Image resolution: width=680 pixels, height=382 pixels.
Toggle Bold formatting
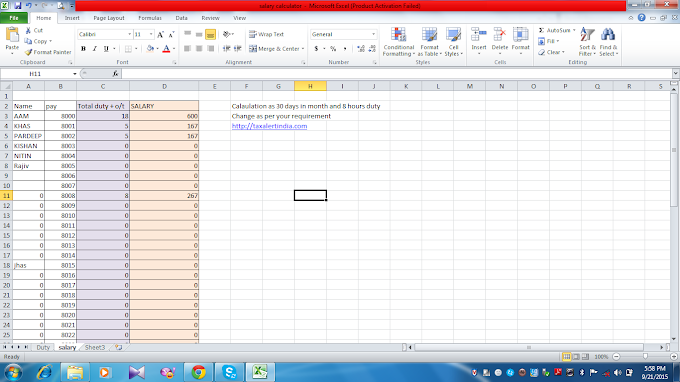coord(83,49)
